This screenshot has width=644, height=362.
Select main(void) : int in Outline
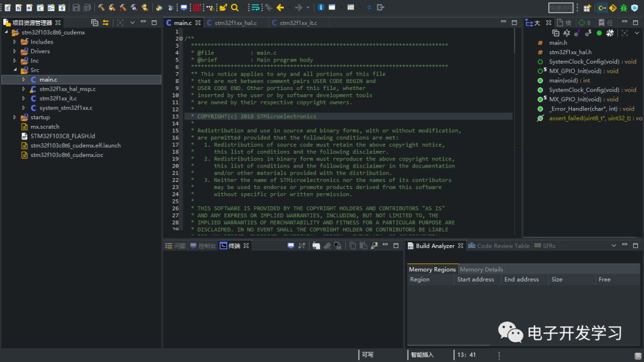(x=569, y=81)
